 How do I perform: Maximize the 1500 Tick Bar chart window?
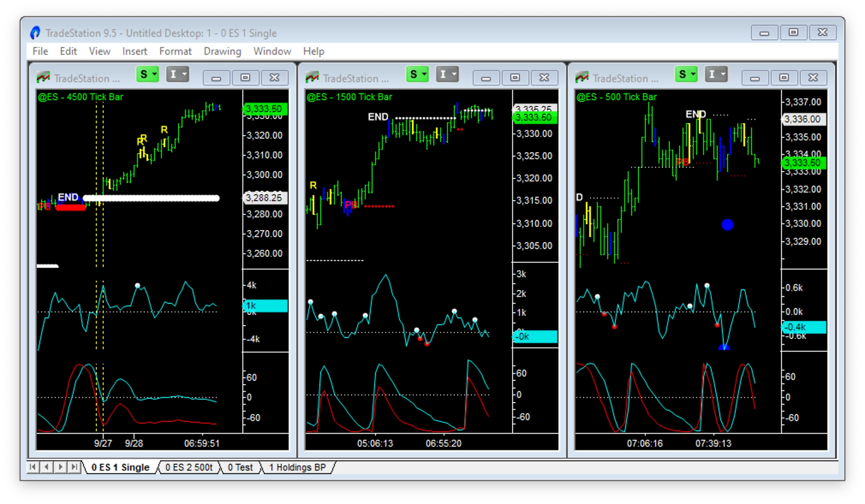tap(515, 78)
